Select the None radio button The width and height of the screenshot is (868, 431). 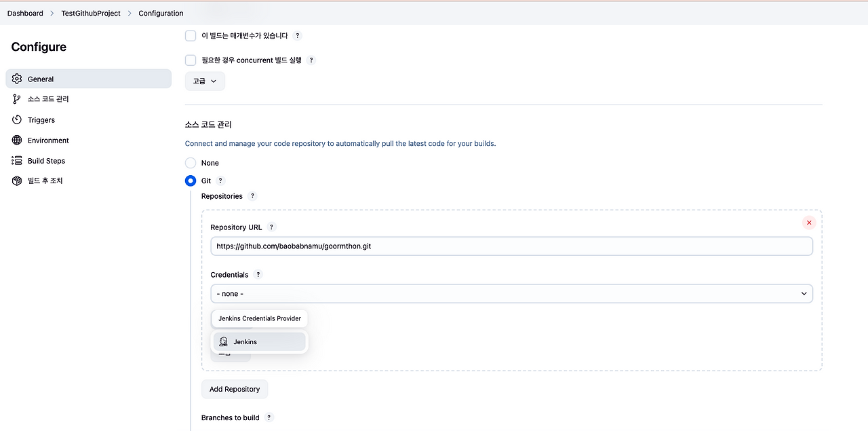click(191, 163)
